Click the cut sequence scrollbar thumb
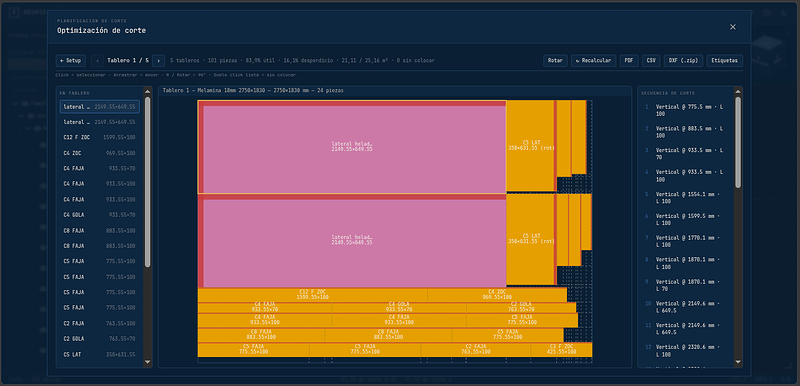 tap(738, 142)
